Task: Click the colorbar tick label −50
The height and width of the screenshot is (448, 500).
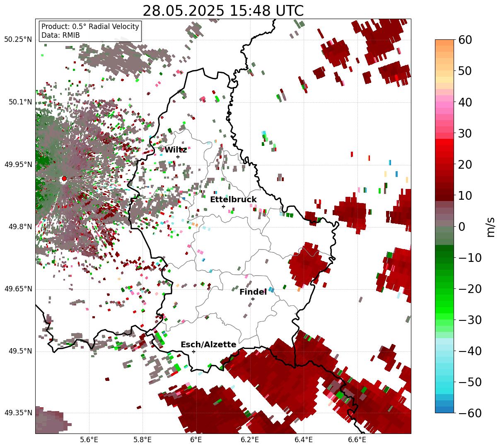Action: click(x=470, y=382)
